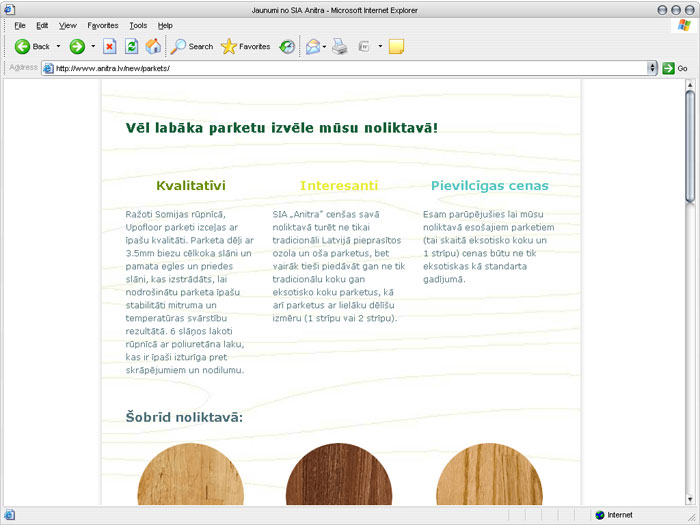Image resolution: width=700 pixels, height=525 pixels.
Task: Click the Pievilcīgas cenas heading
Action: (490, 186)
